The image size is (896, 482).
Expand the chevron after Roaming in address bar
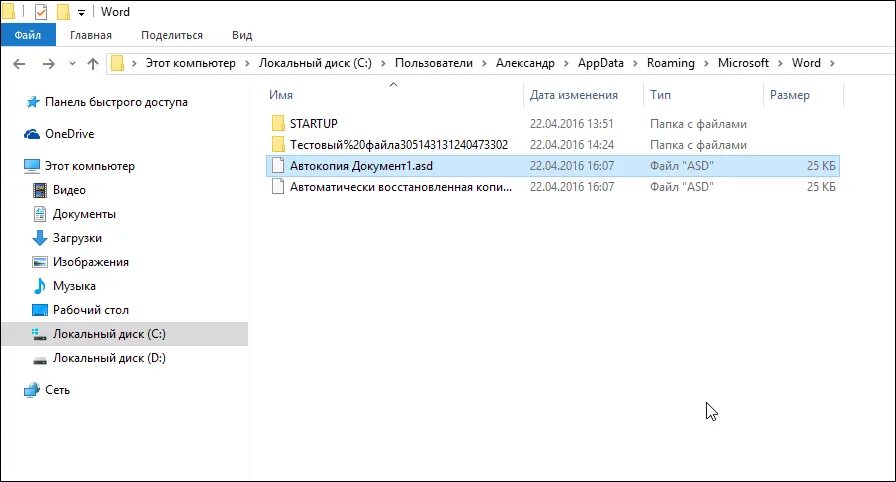(706, 63)
